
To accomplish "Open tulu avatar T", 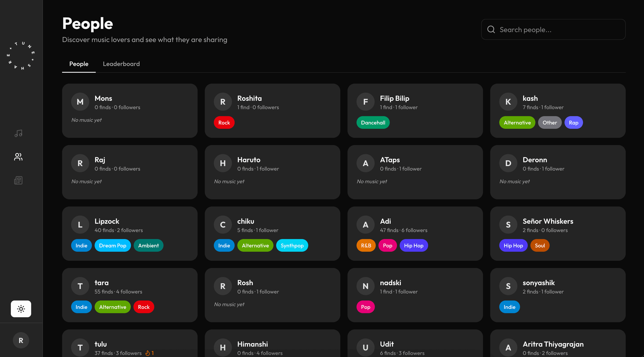I will (80, 348).
